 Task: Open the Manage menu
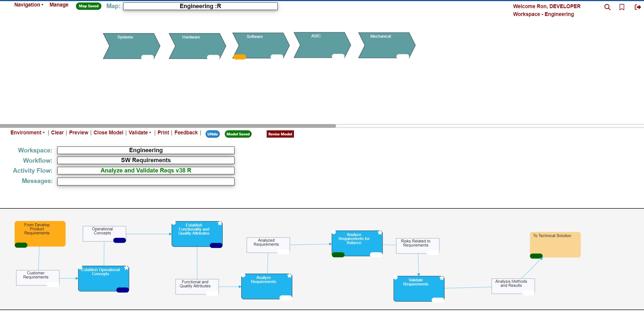59,4
